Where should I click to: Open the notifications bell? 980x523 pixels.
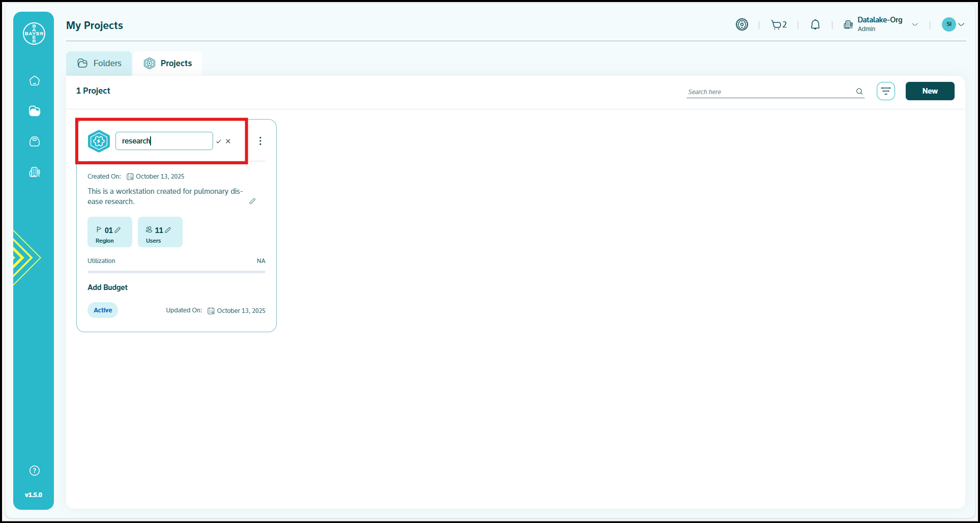pos(815,24)
